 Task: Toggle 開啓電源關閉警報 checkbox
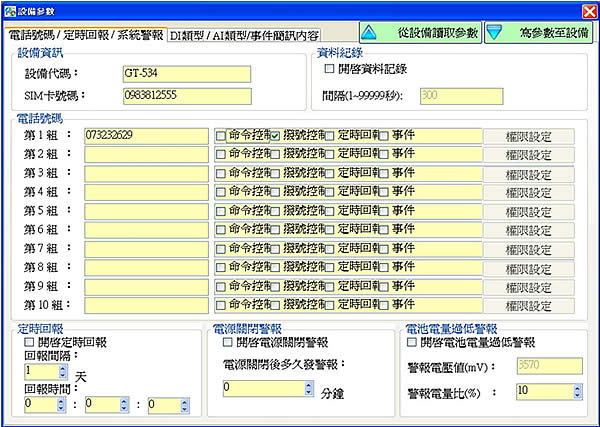click(227, 342)
